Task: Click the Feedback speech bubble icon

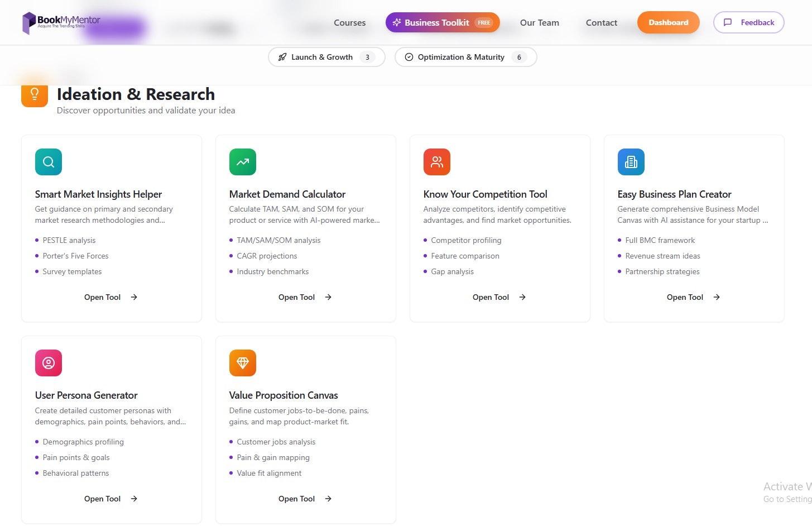Action: tap(728, 22)
